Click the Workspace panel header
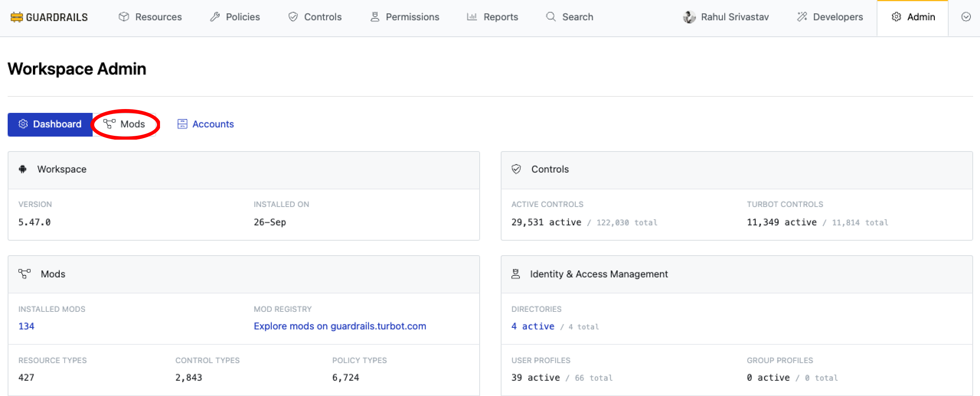This screenshot has height=396, width=980. click(62, 169)
